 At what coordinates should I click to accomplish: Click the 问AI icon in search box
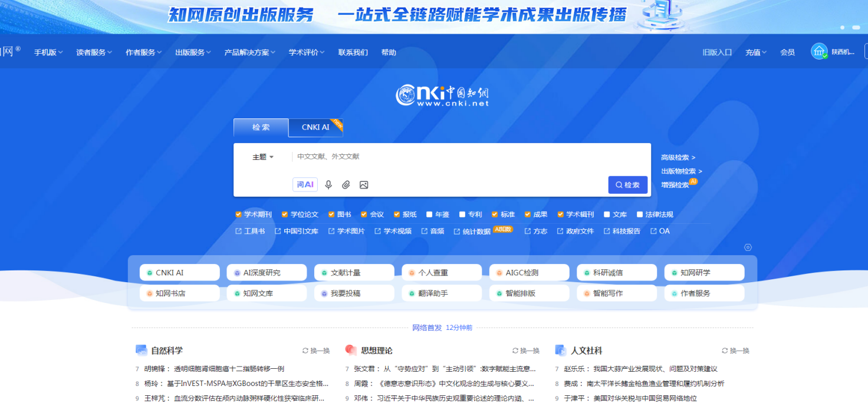[x=305, y=184]
